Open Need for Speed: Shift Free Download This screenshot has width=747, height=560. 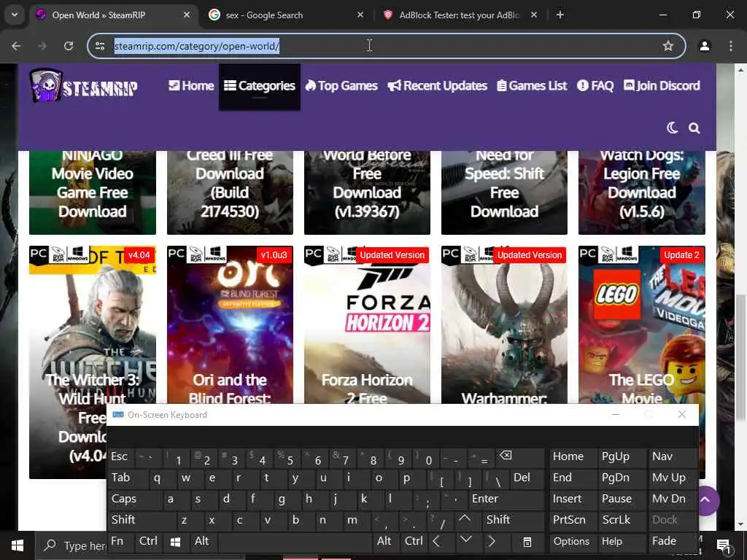pyautogui.click(x=504, y=192)
